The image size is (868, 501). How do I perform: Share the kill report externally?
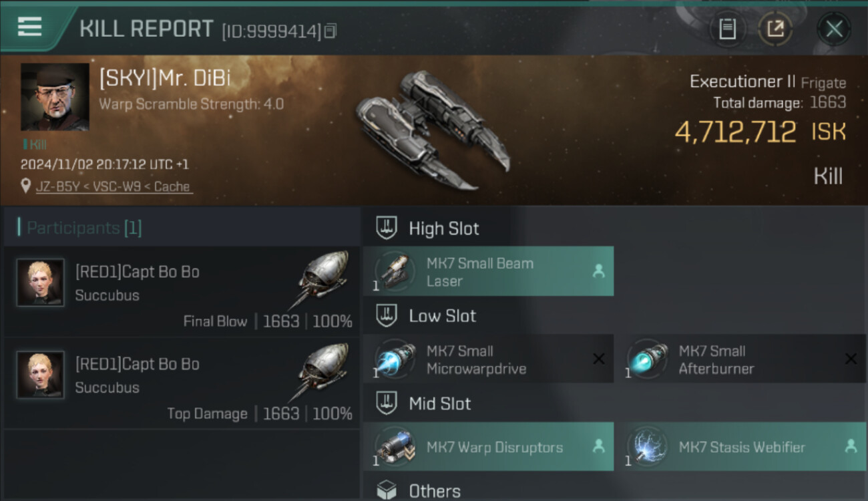(775, 29)
